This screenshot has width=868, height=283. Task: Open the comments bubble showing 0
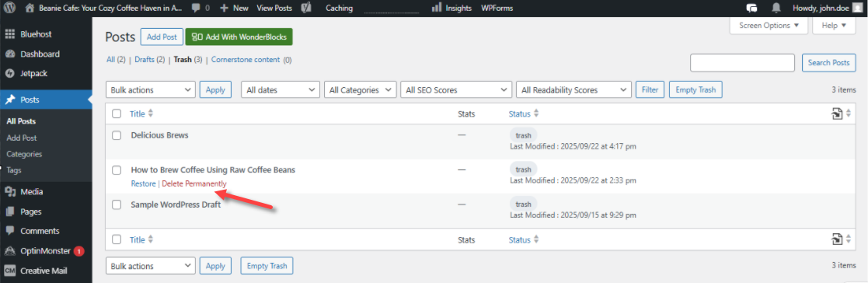click(200, 9)
